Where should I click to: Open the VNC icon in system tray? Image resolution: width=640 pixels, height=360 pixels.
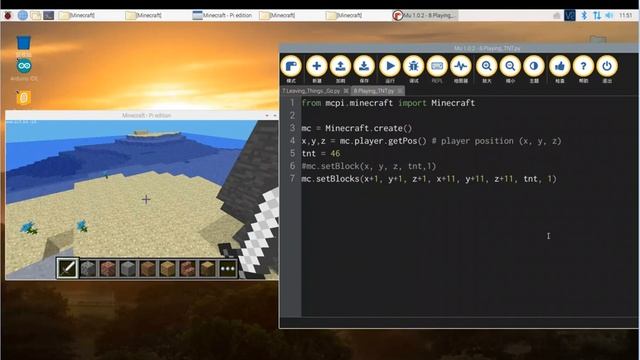point(570,16)
